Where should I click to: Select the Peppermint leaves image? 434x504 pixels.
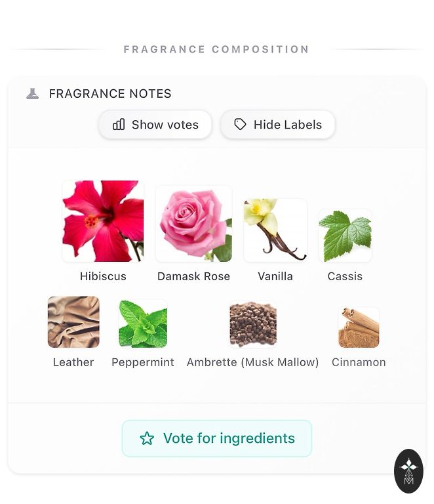tap(143, 324)
